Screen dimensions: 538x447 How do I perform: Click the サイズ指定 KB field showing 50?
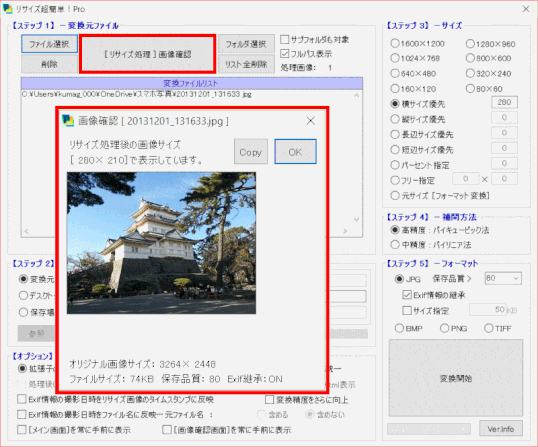(488, 310)
